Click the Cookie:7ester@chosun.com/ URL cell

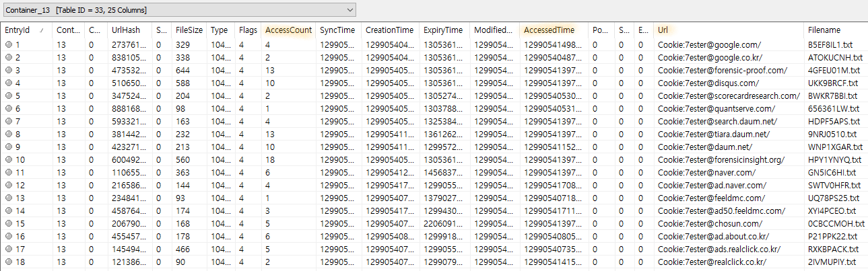pos(710,223)
